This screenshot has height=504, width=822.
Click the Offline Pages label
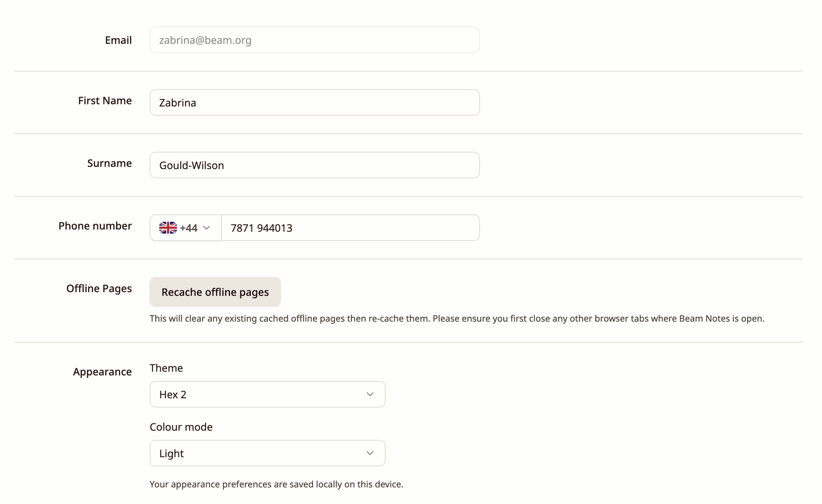click(x=99, y=288)
